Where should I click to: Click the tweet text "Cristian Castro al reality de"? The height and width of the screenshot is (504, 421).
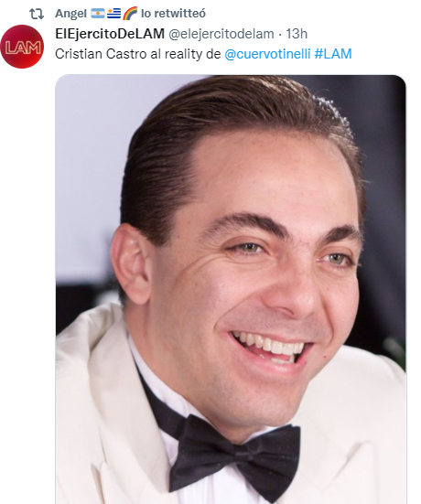click(138, 54)
